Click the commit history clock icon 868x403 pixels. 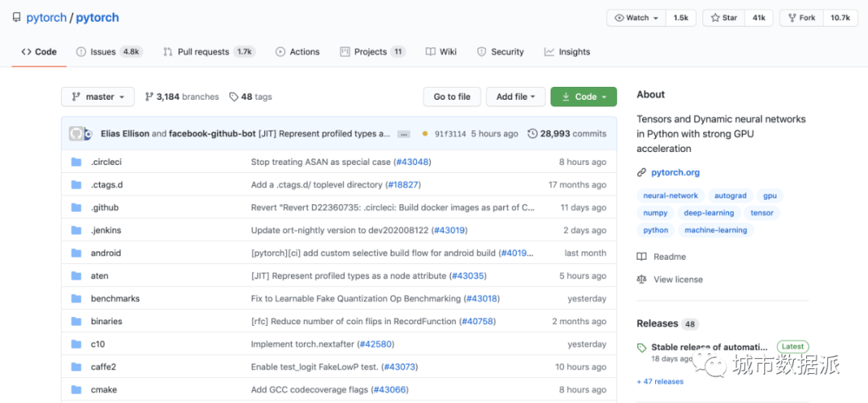tap(532, 134)
